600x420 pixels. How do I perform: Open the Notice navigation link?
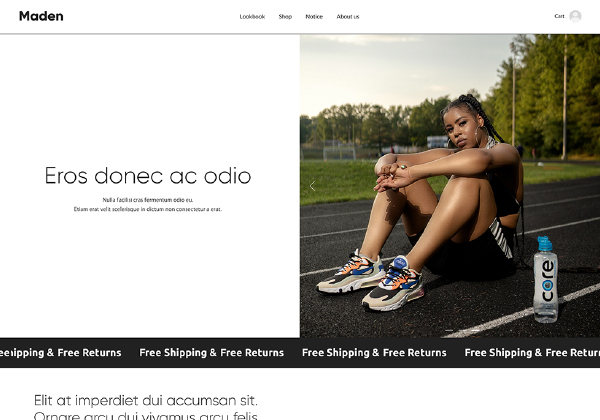point(314,16)
